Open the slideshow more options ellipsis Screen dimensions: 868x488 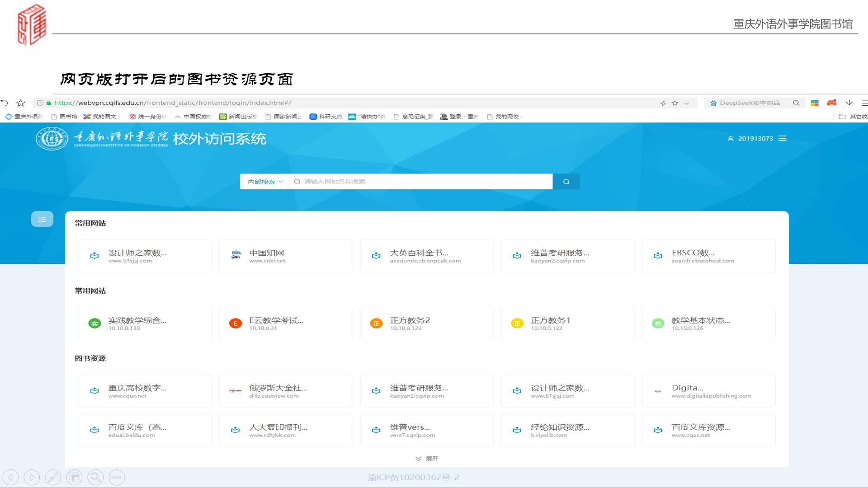pos(117,477)
